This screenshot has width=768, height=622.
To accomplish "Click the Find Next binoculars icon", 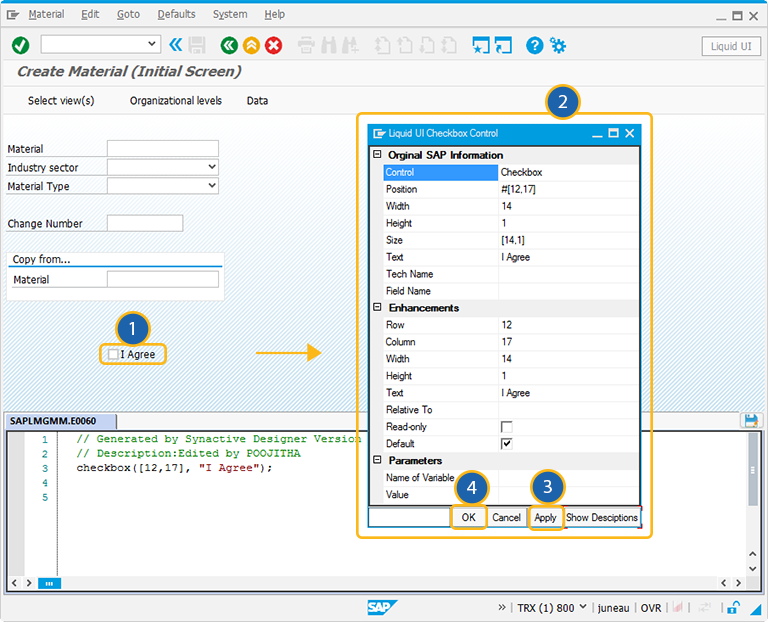I will tap(350, 46).
